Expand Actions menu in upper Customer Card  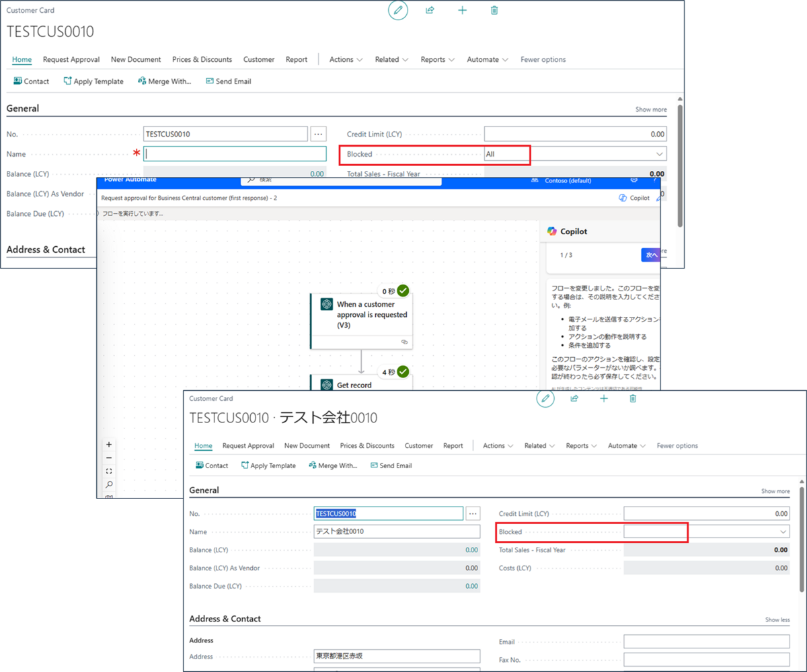pyautogui.click(x=346, y=59)
